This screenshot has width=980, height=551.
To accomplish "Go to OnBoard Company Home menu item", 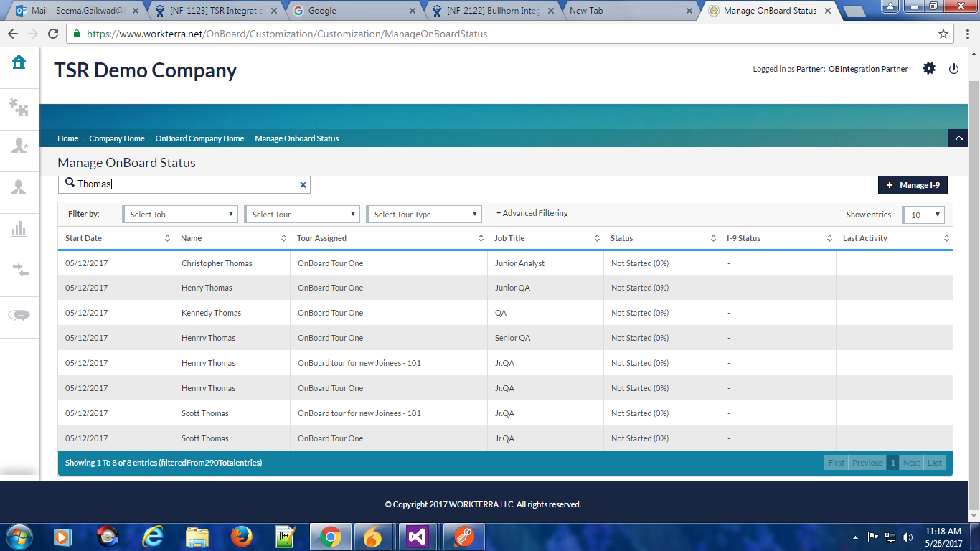I will click(199, 138).
